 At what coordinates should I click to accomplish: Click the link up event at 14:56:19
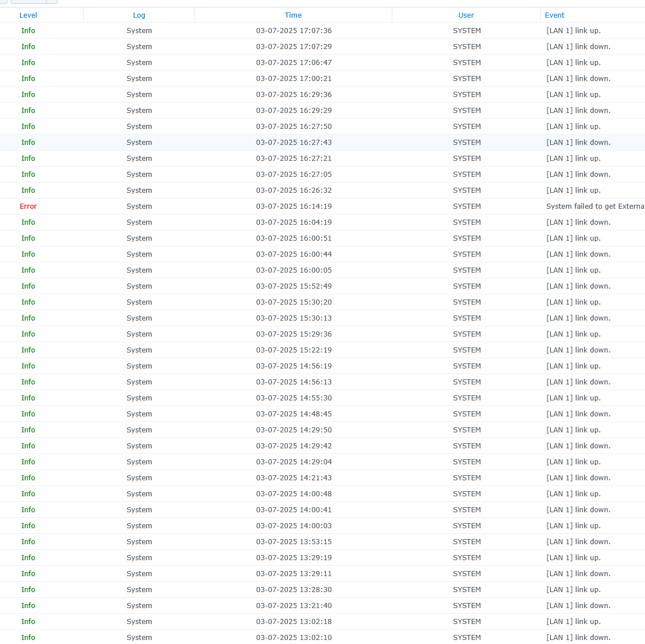pos(573,366)
